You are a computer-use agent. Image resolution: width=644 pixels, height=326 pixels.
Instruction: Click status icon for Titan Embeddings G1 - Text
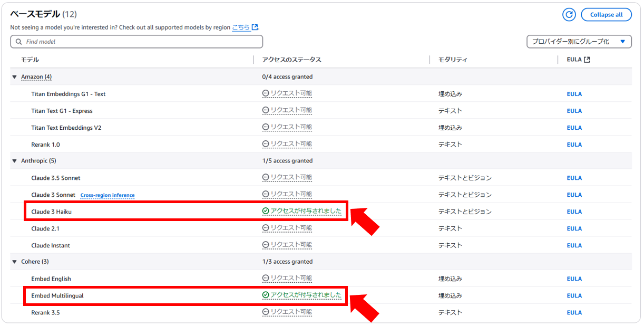(266, 93)
